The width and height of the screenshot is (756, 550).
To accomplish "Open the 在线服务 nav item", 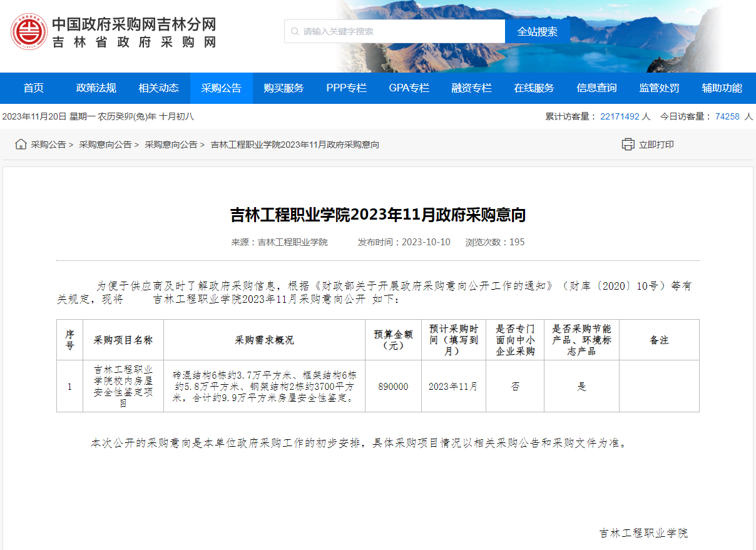I will [534, 88].
